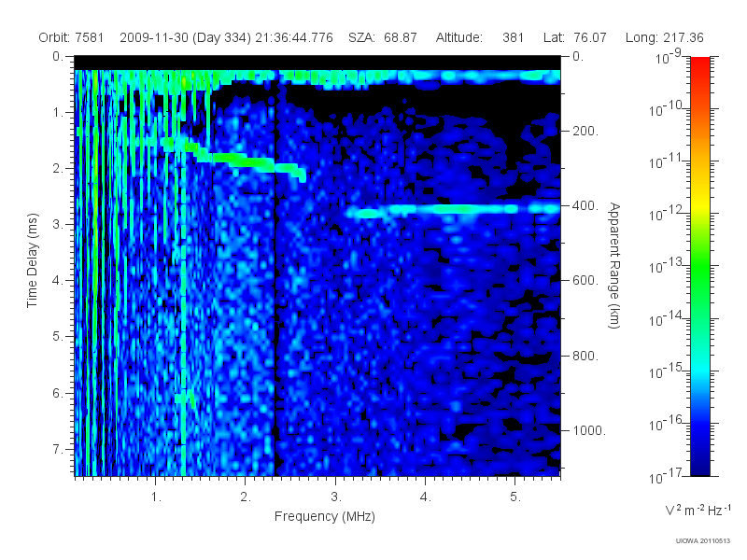
Task: Select the date text 2009-11-30 (Day 334)
Action: click(185, 37)
